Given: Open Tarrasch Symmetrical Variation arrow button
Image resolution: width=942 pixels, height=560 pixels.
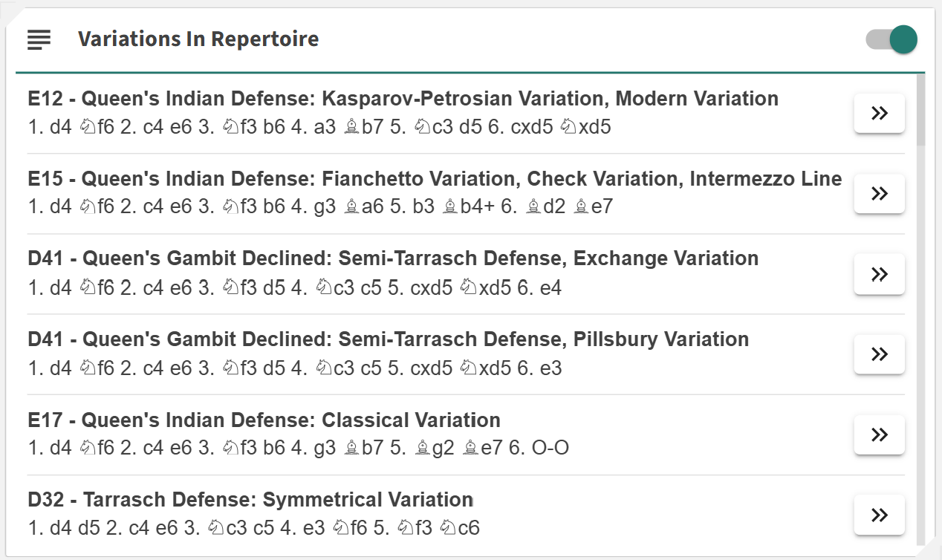Looking at the screenshot, I should pos(879,515).
